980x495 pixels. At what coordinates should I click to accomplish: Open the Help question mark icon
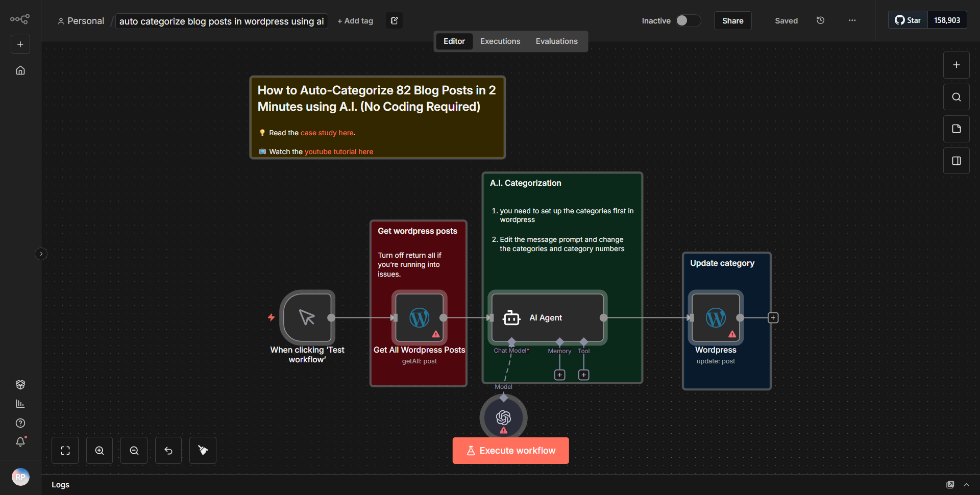[x=20, y=423]
